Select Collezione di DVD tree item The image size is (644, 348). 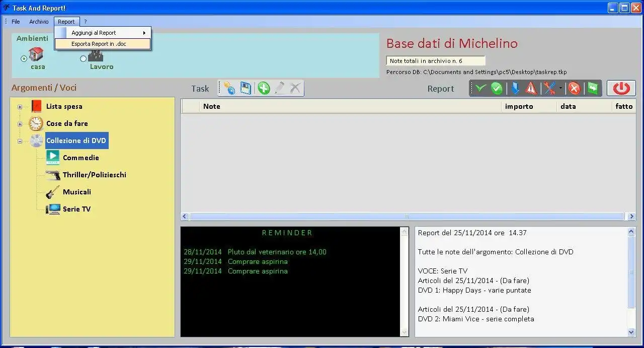tap(76, 141)
